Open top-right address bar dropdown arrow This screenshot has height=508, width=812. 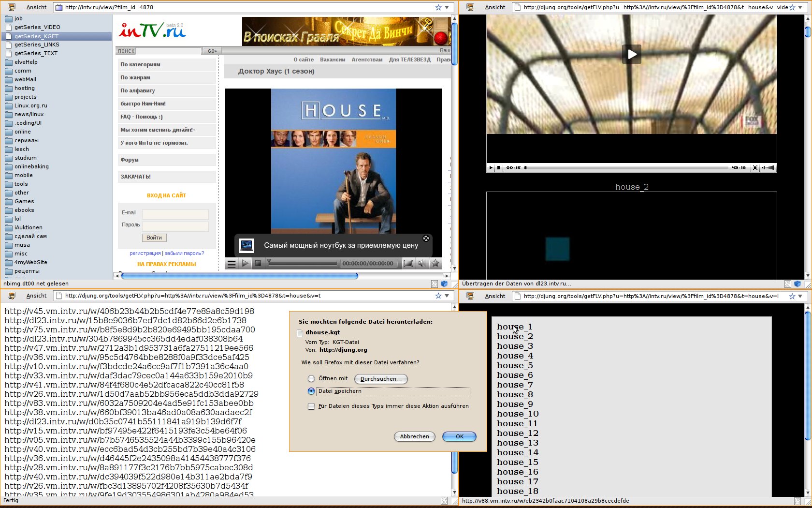pos(801,7)
